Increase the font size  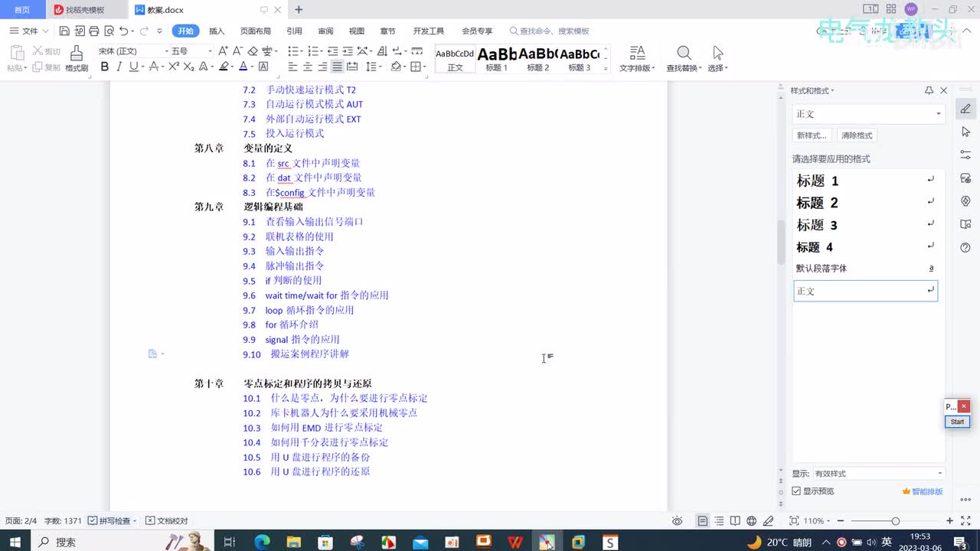(x=223, y=51)
